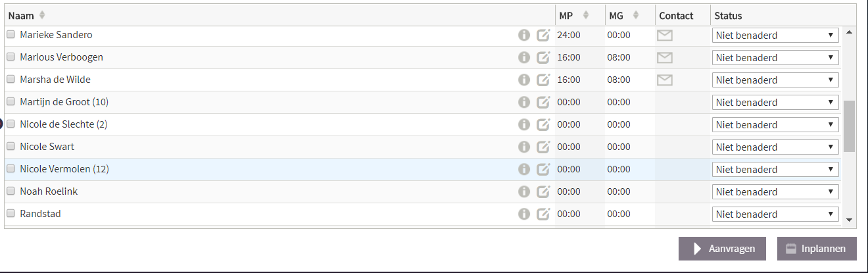Click edit icon for Martijn de Groot

[543, 103]
